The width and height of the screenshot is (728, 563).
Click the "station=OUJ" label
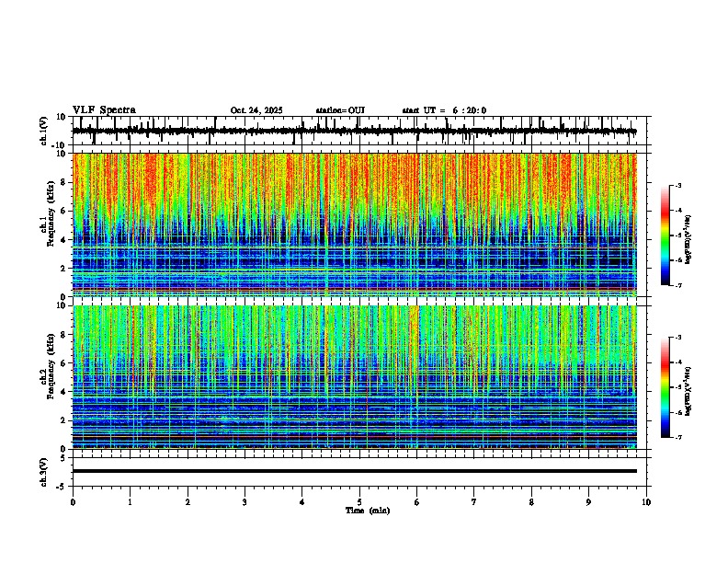(x=340, y=110)
